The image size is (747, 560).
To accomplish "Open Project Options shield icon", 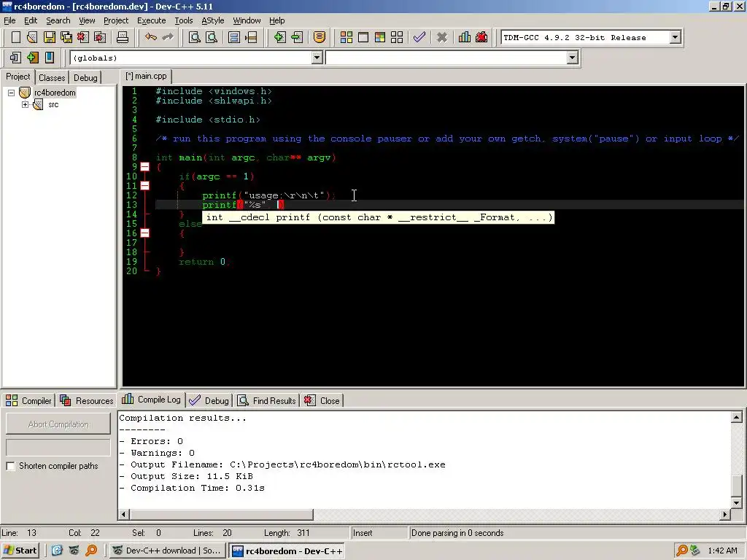I will [x=320, y=37].
